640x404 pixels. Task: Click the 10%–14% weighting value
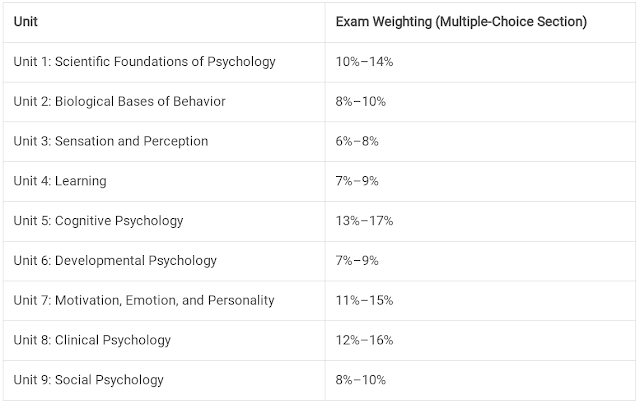click(x=364, y=62)
